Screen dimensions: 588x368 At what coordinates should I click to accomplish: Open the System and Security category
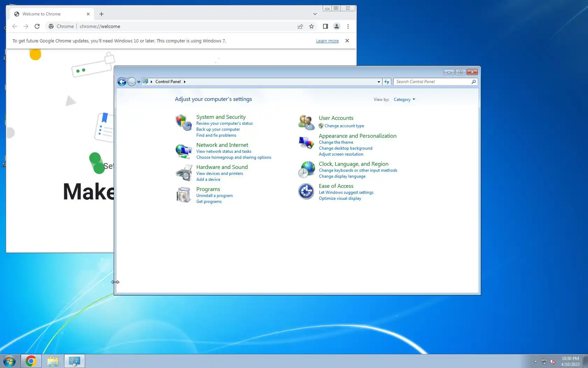pos(221,117)
